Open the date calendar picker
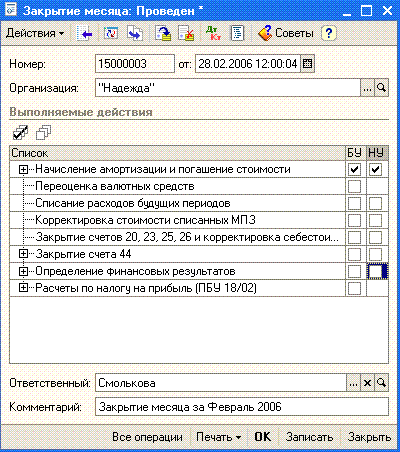Screen dimensions: 400x452 click(x=307, y=63)
